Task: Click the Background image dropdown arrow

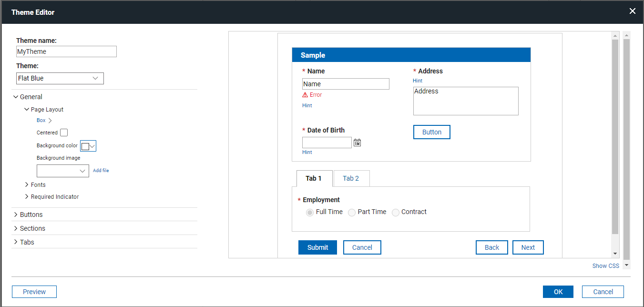Action: [82, 171]
